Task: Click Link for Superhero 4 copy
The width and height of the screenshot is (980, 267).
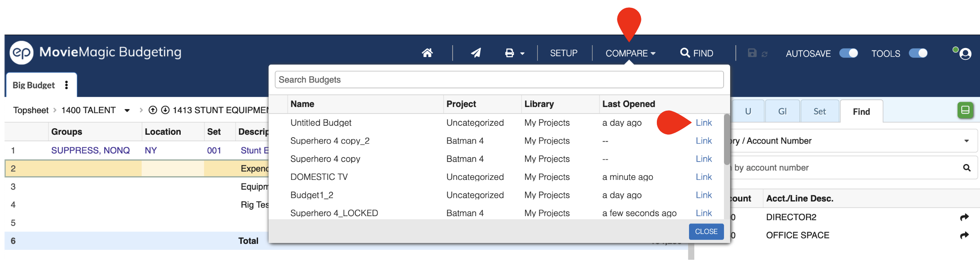Action: (704, 159)
